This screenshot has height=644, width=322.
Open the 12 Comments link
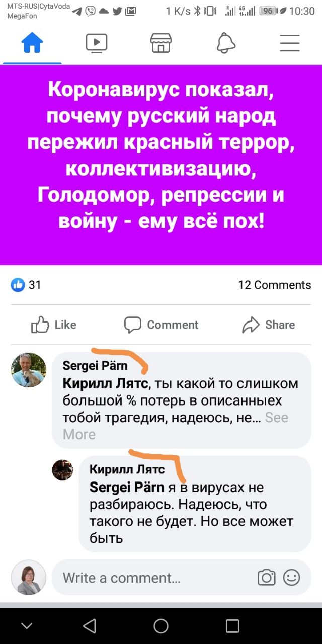tap(275, 285)
